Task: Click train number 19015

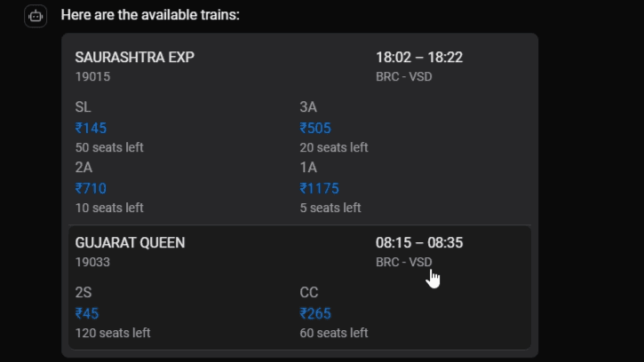Action: click(92, 76)
